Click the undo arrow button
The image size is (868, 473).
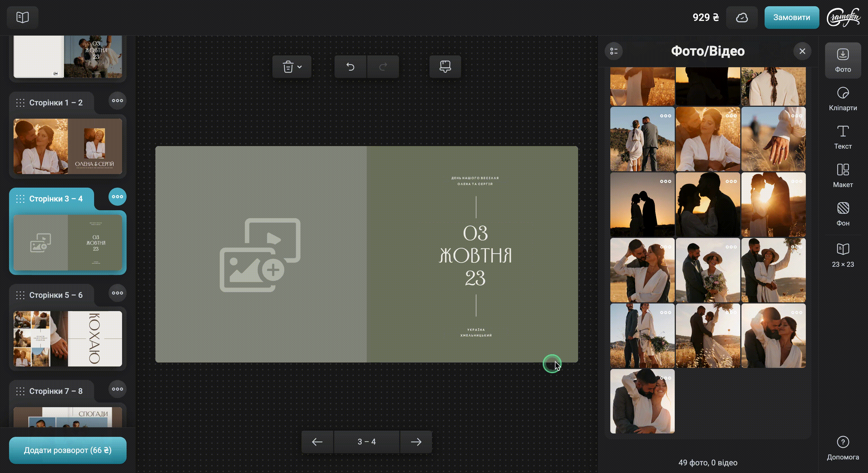tap(350, 67)
